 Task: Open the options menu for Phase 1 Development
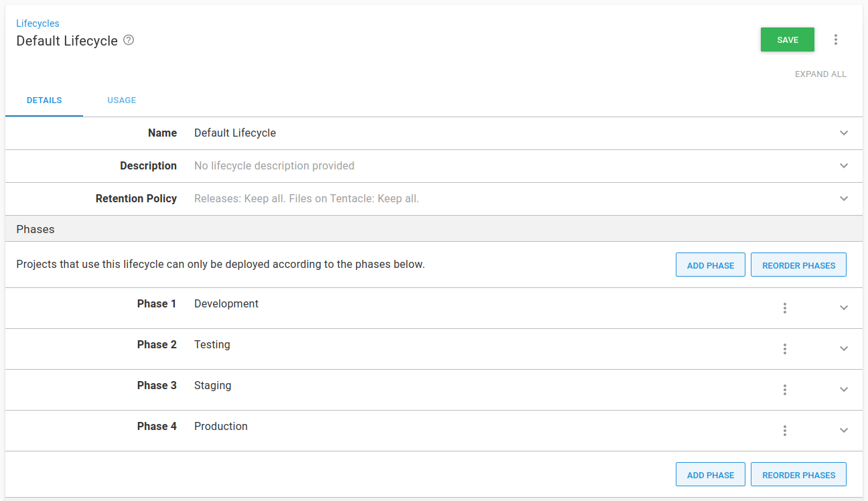coord(784,308)
